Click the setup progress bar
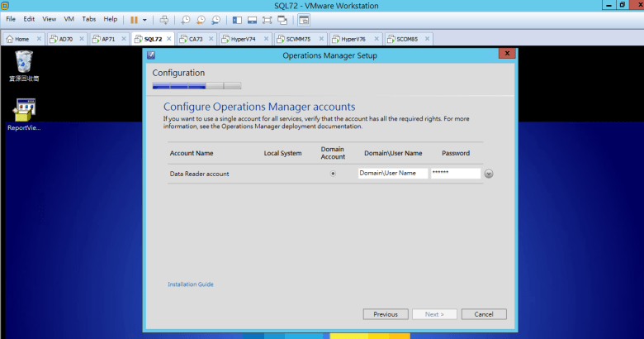Image resolution: width=644 pixels, height=339 pixels. pos(197,85)
